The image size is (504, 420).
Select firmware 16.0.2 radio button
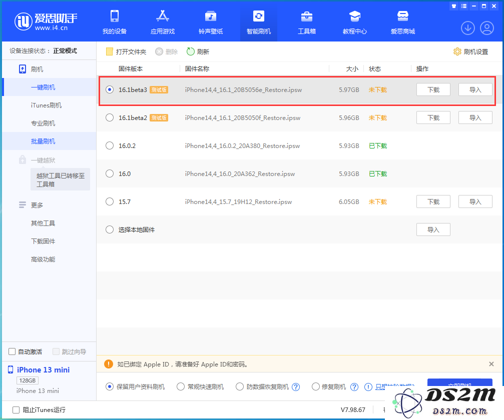[x=110, y=145]
